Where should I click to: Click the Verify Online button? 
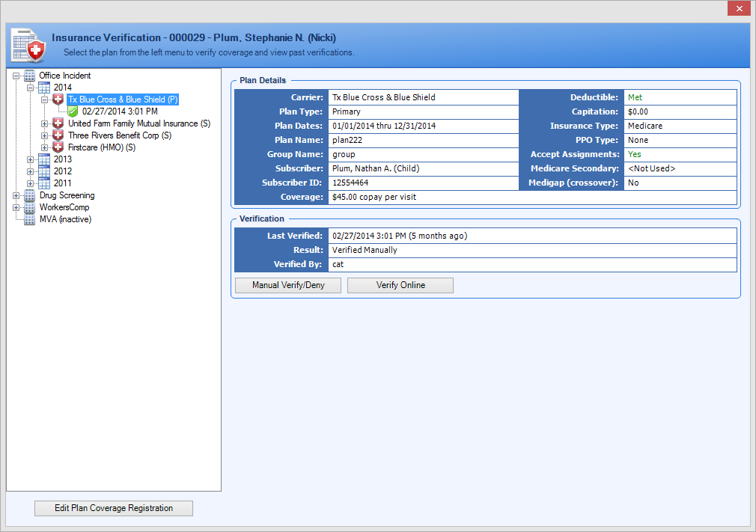pyautogui.click(x=400, y=285)
